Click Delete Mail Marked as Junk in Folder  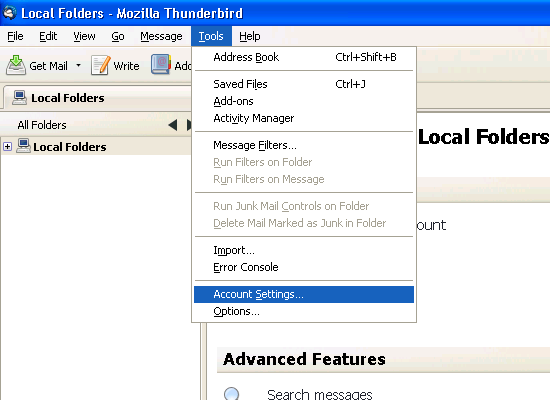pyautogui.click(x=304, y=223)
